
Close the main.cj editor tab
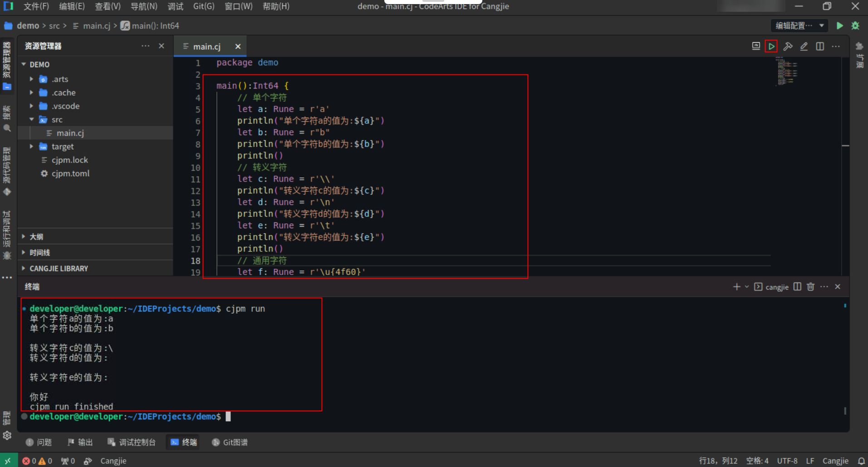(238, 46)
